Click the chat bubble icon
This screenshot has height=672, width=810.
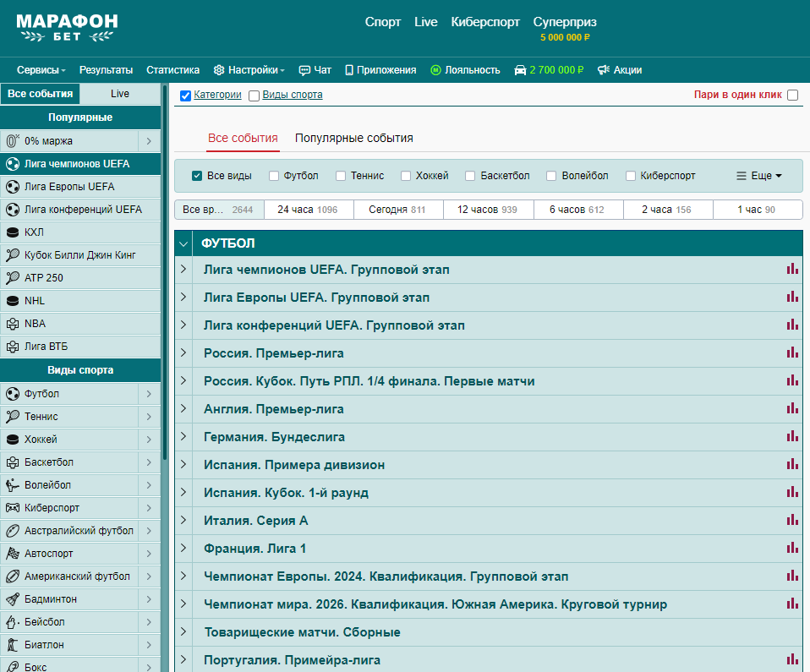[304, 70]
